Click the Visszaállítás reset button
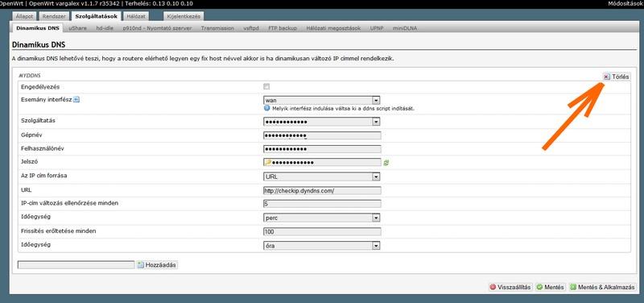Screen dimensions: 644x303 tap(510, 288)
